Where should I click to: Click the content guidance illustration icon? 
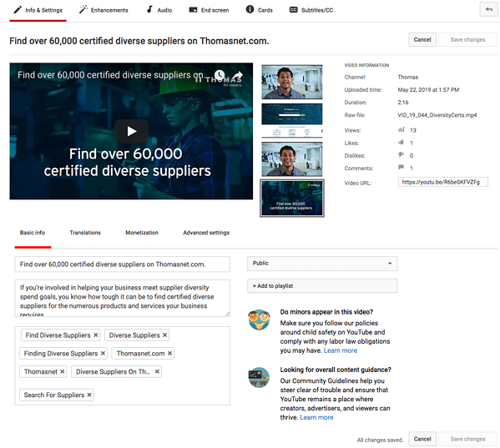[259, 377]
